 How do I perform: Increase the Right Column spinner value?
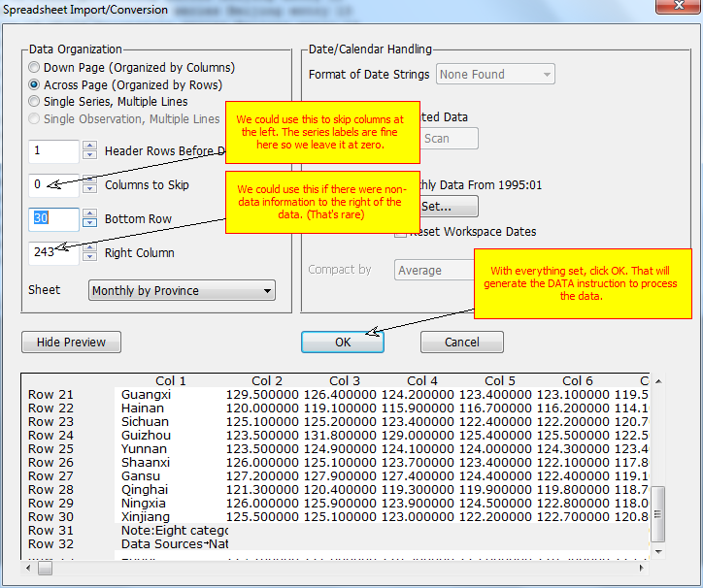pos(89,247)
